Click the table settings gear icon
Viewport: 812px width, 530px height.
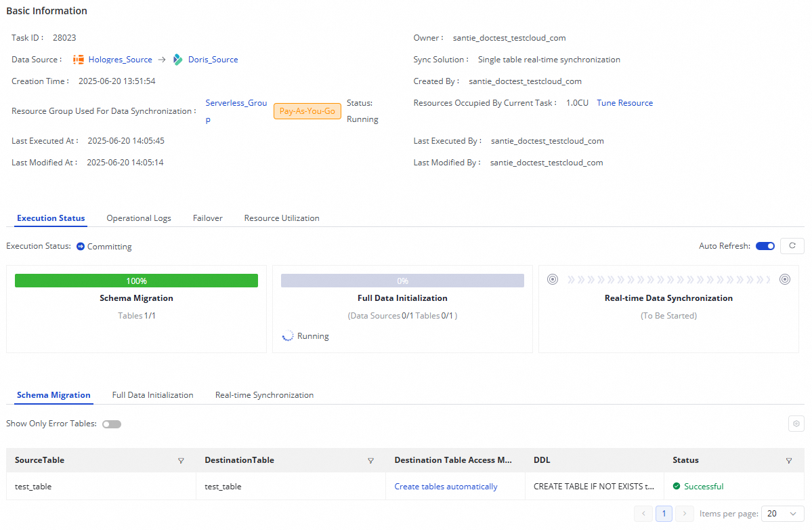(796, 424)
